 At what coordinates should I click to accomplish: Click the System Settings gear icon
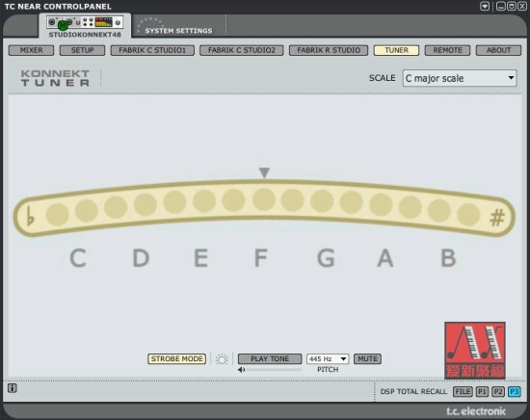(x=149, y=25)
